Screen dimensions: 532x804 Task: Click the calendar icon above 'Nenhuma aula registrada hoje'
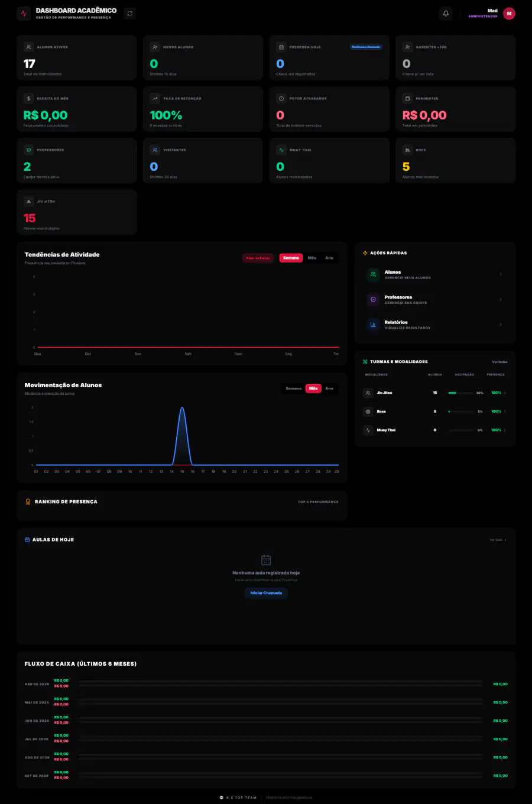pos(266,560)
